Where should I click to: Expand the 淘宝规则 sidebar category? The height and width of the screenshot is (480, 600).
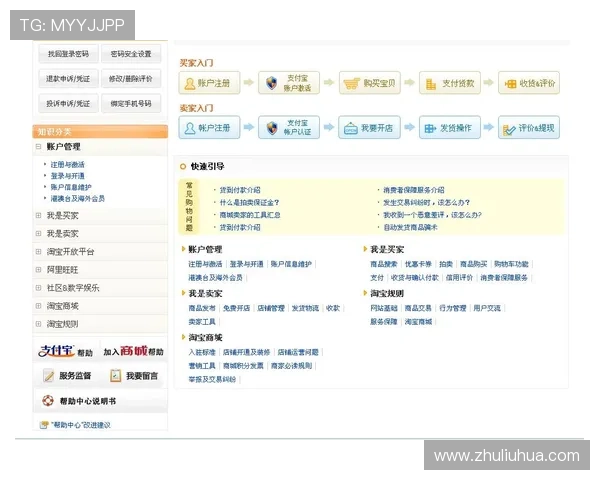38,324
